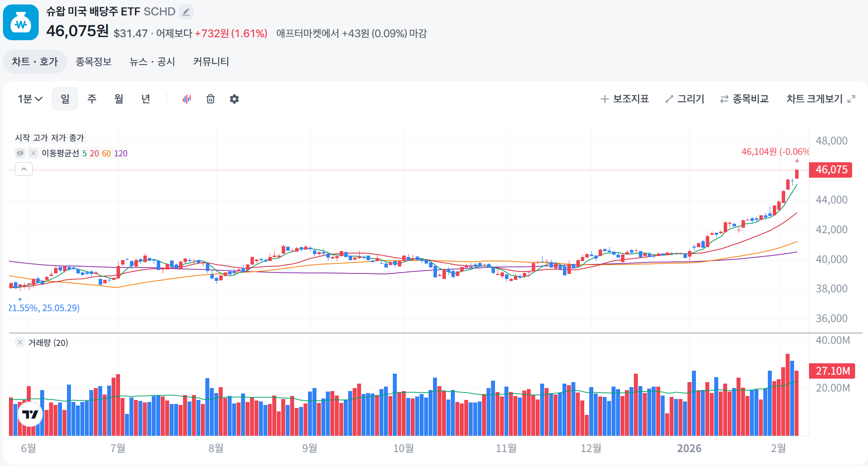Click the 20-day moving average label
The height and width of the screenshot is (466, 868).
94,153
